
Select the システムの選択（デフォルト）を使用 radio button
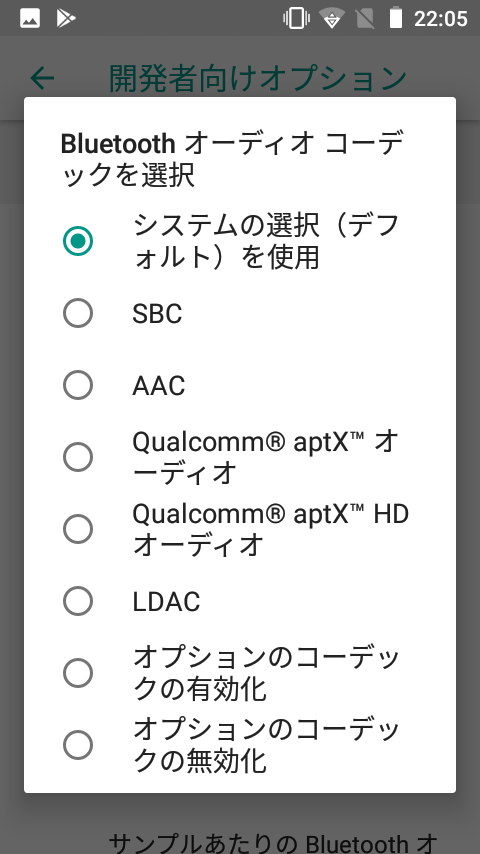pyautogui.click(x=78, y=241)
